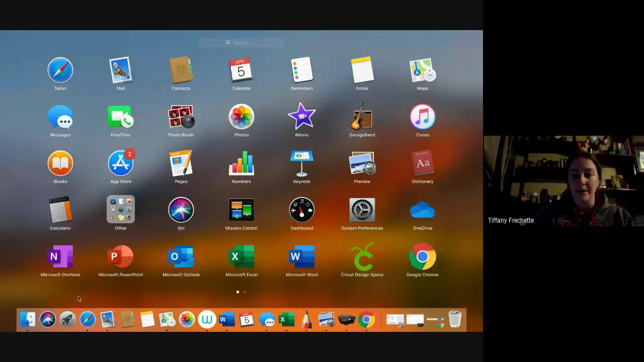Open the Dashboard app
The width and height of the screenshot is (644, 362).
click(x=302, y=210)
